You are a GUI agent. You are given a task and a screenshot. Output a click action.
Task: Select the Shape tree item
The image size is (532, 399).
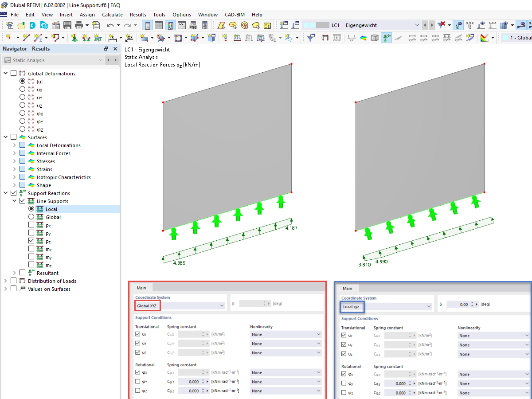[44, 185]
